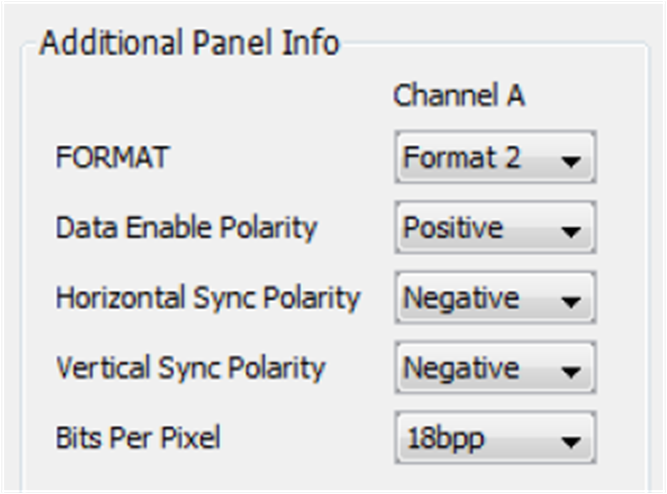The image size is (667, 494).
Task: Click the 18bpp value text
Action: pyautogui.click(x=444, y=438)
